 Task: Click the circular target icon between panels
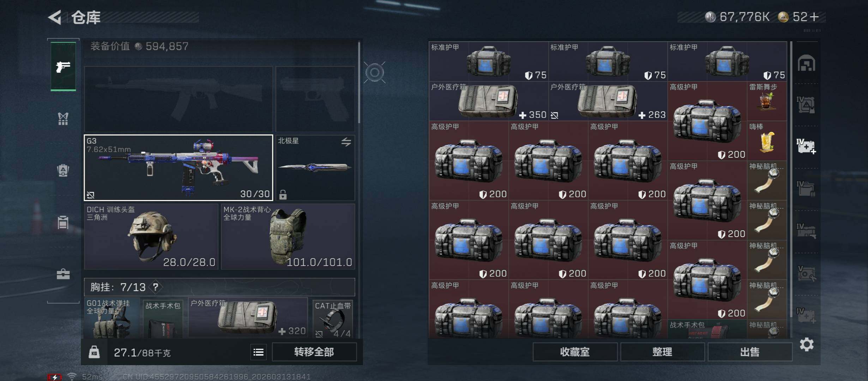click(374, 73)
